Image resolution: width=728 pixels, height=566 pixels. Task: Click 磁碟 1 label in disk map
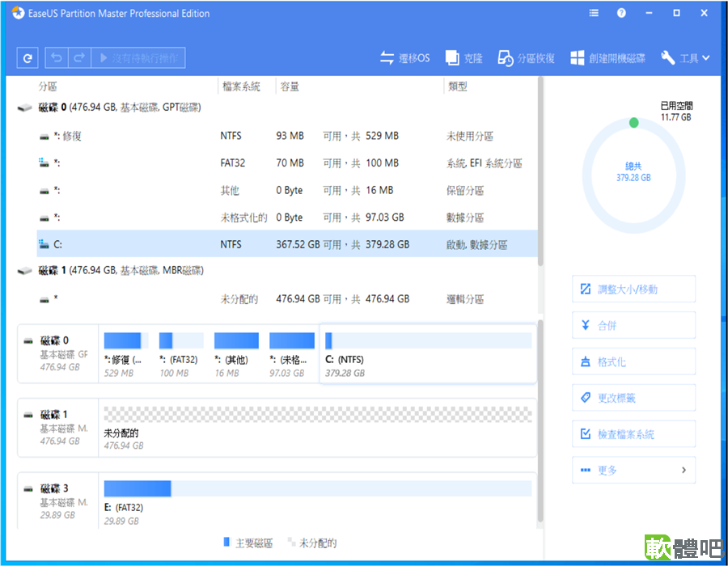pos(54,414)
